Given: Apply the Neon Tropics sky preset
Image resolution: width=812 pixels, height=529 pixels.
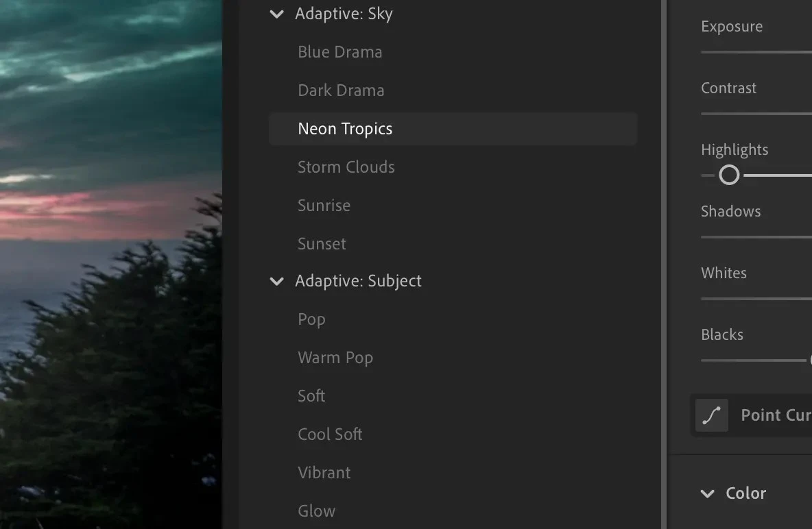Looking at the screenshot, I should pyautogui.click(x=345, y=128).
